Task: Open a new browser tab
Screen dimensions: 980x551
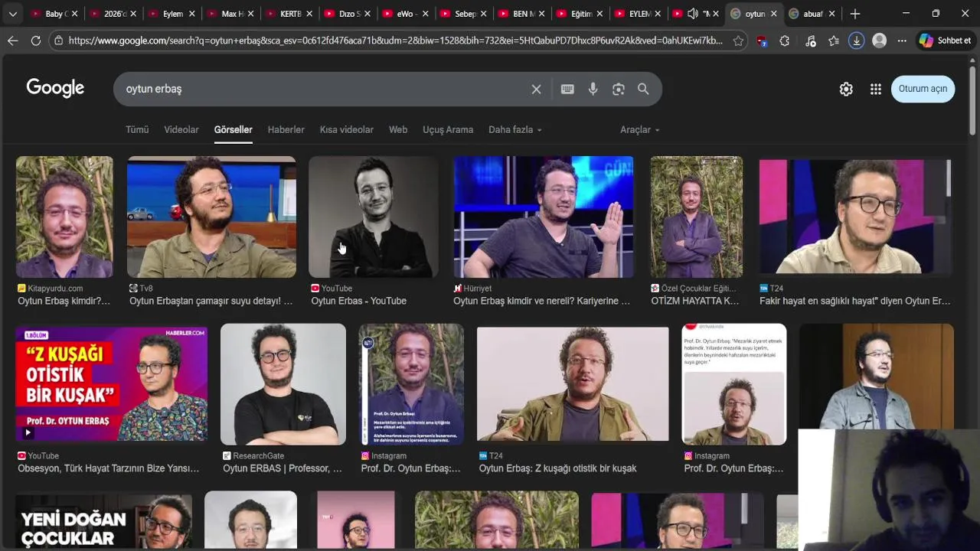Action: pyautogui.click(x=854, y=14)
